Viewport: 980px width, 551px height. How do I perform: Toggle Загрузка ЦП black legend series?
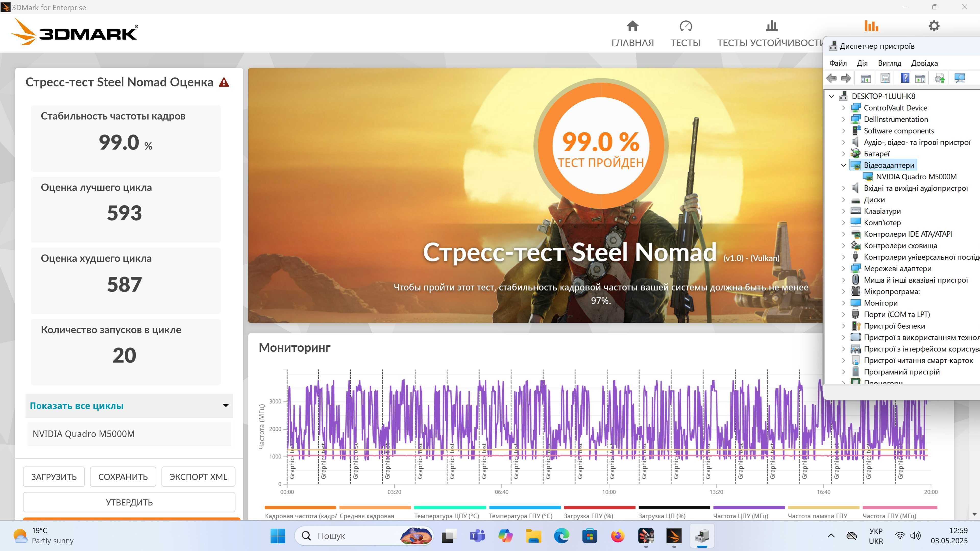tap(674, 512)
